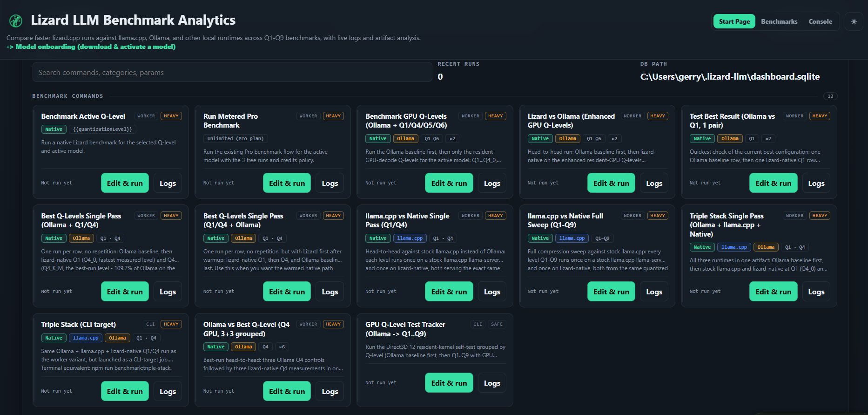Click the SAFE badge on GPU Q-Level Test Tracker
Image resolution: width=868 pixels, height=415 pixels.
coord(497,324)
